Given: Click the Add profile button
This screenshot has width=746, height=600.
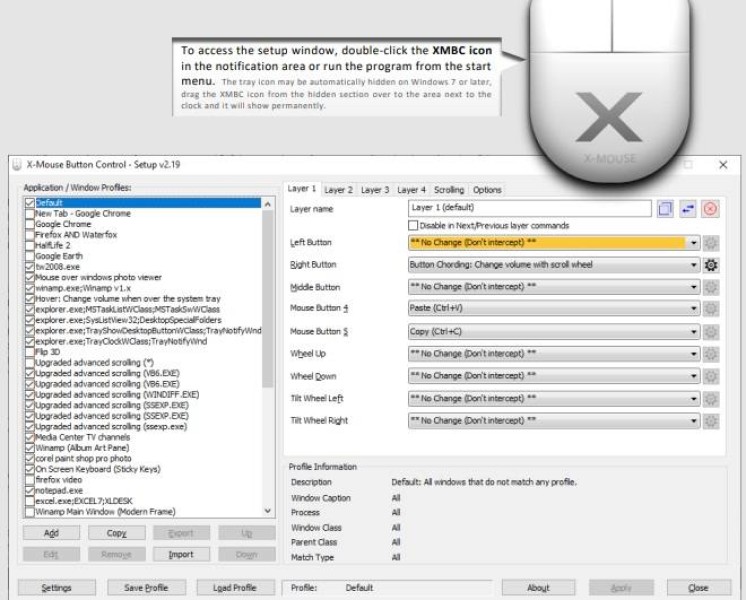Looking at the screenshot, I should 51,533.
